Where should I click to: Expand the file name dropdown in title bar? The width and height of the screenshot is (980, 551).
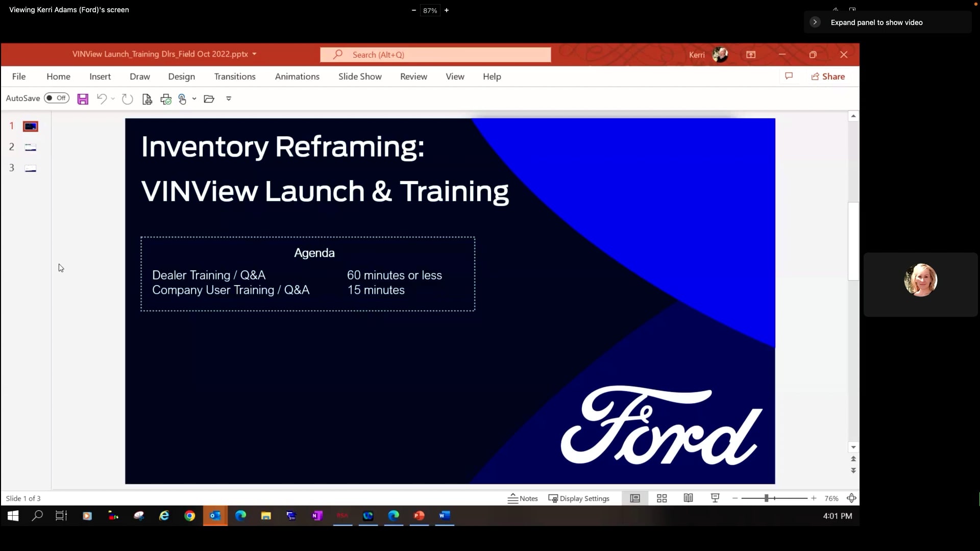pos(254,54)
